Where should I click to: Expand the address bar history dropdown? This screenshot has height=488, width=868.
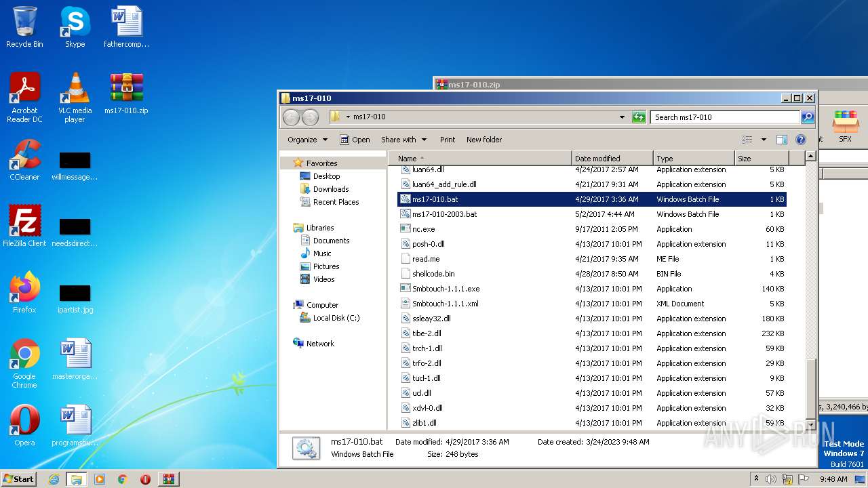tap(622, 117)
